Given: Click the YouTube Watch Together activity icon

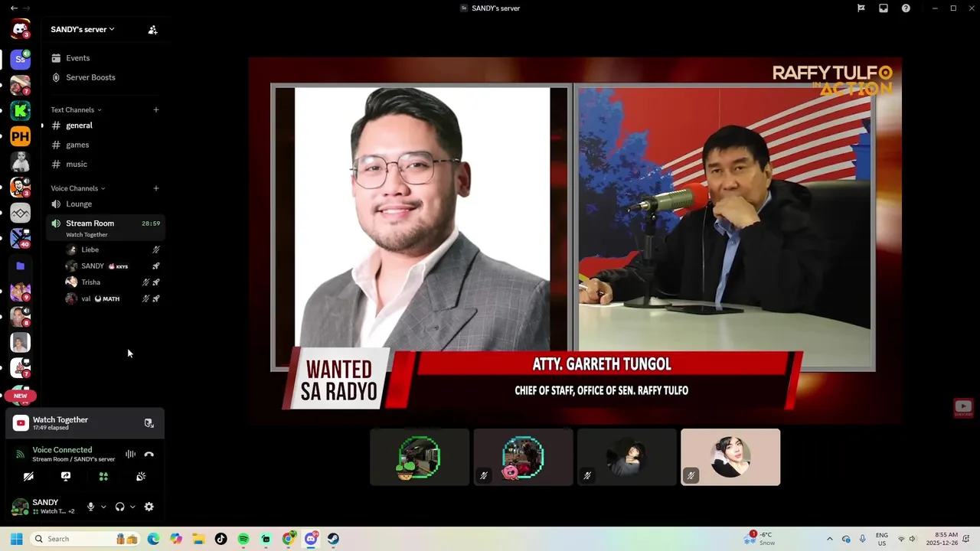Looking at the screenshot, I should pyautogui.click(x=21, y=423).
